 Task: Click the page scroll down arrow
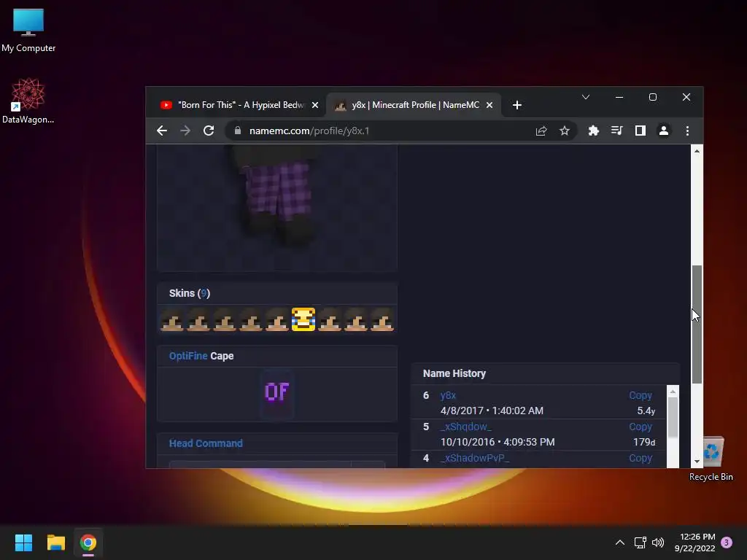coord(697,462)
